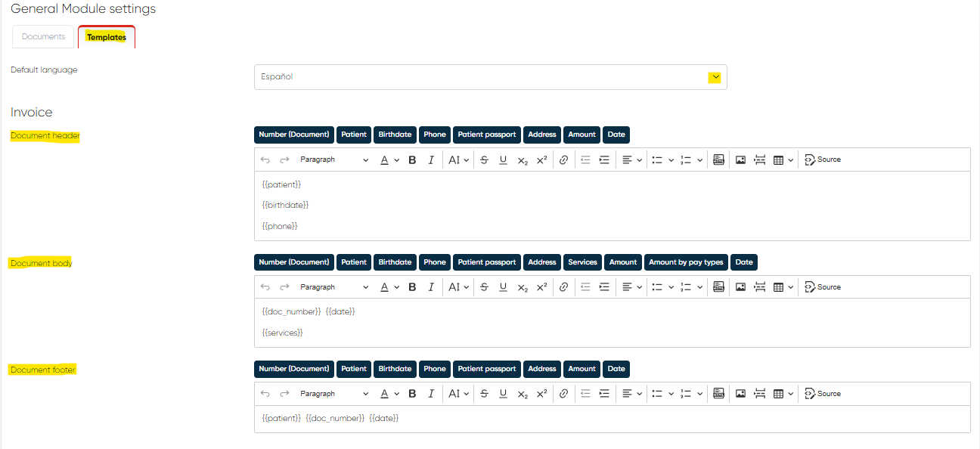The height and width of the screenshot is (449, 980).
Task: Click inside the Document footer text area
Action: click(611, 419)
